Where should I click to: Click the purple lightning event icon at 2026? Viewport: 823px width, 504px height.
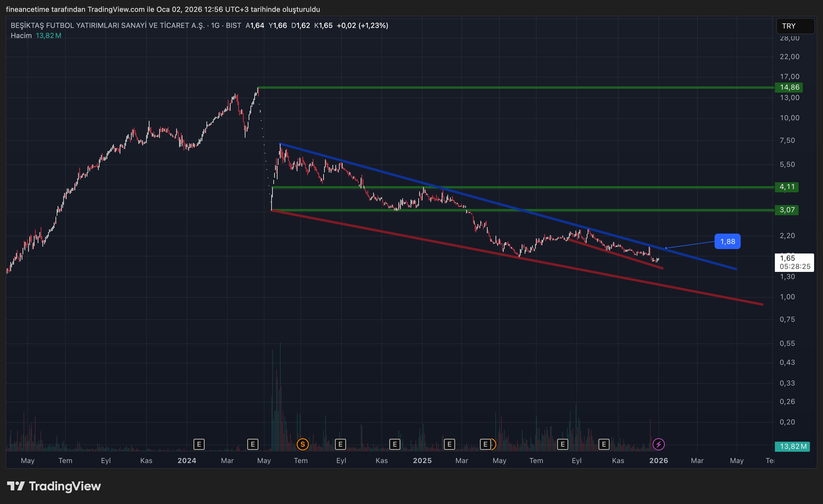(x=658, y=444)
